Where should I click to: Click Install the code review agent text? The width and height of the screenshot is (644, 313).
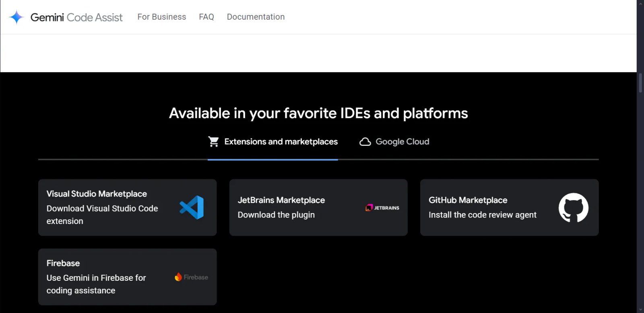click(482, 215)
